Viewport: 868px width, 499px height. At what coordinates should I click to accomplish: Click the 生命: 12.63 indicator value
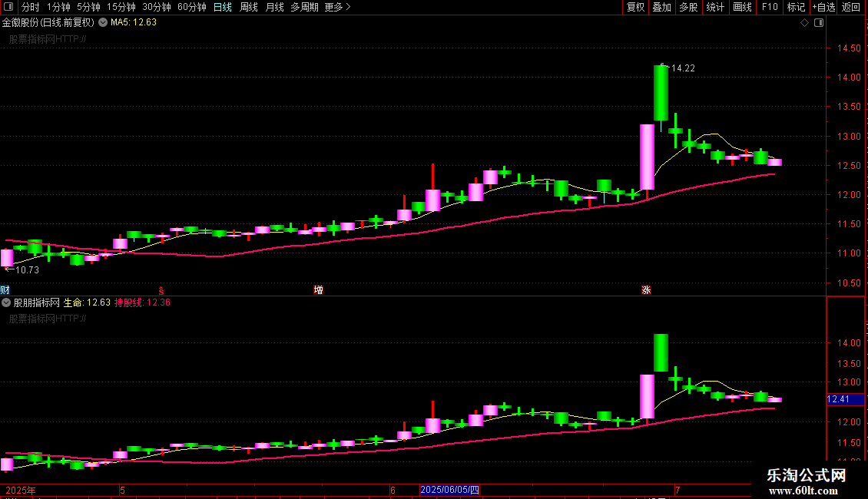[87, 302]
